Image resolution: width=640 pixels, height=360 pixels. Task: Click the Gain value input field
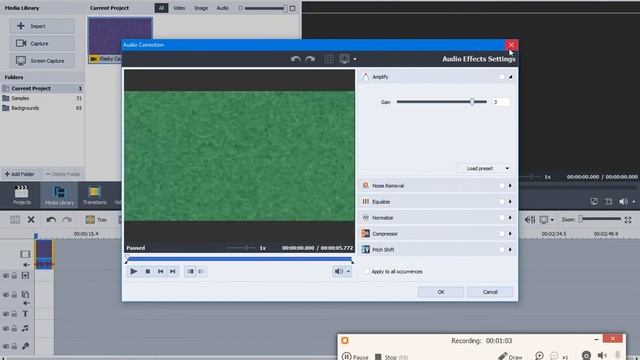[501, 102]
